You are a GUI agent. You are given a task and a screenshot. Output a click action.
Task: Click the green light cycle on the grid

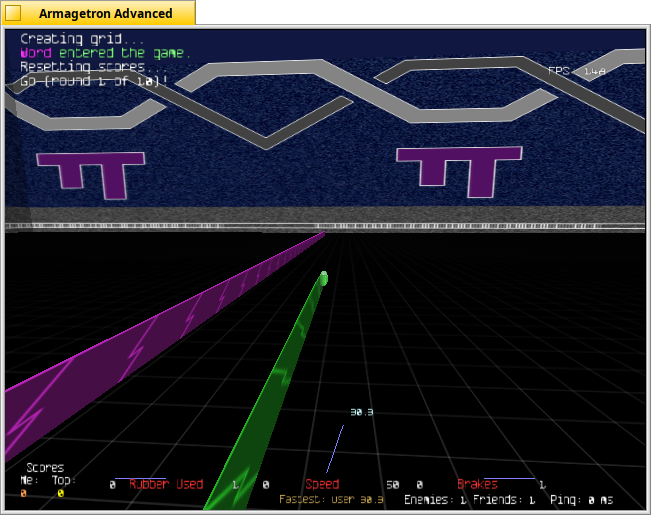tap(323, 278)
